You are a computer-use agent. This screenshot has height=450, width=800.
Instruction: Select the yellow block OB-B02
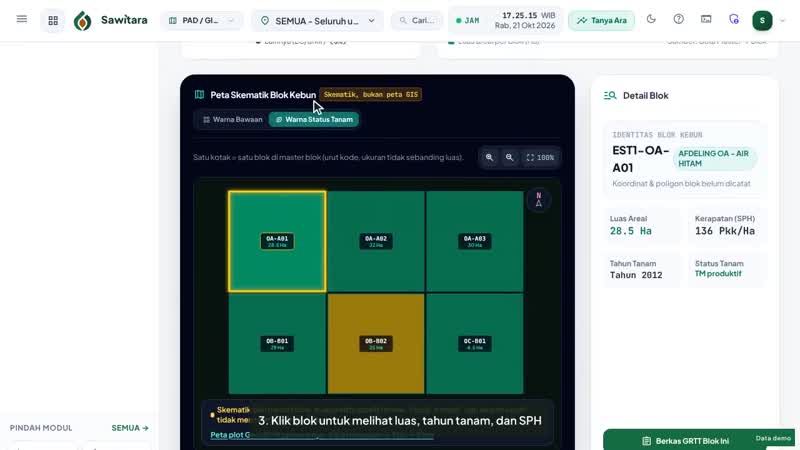point(376,343)
